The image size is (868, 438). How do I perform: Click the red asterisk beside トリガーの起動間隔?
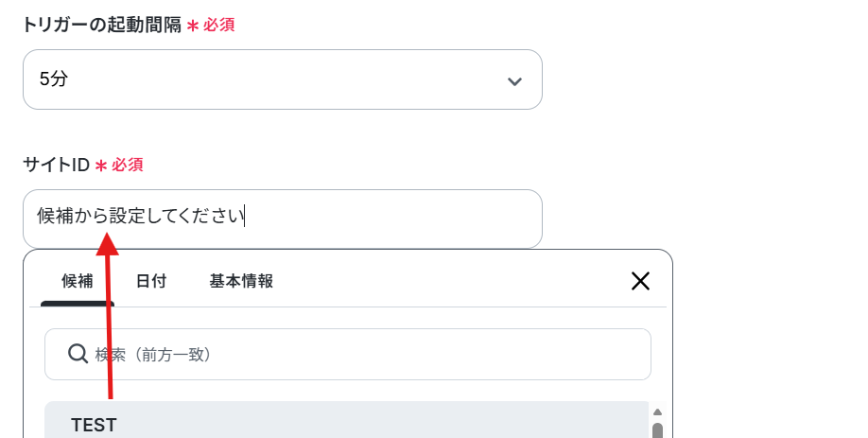tap(192, 26)
